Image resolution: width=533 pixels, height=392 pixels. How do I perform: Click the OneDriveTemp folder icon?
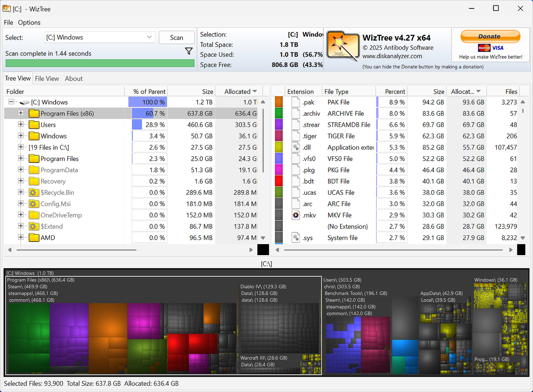click(x=34, y=215)
